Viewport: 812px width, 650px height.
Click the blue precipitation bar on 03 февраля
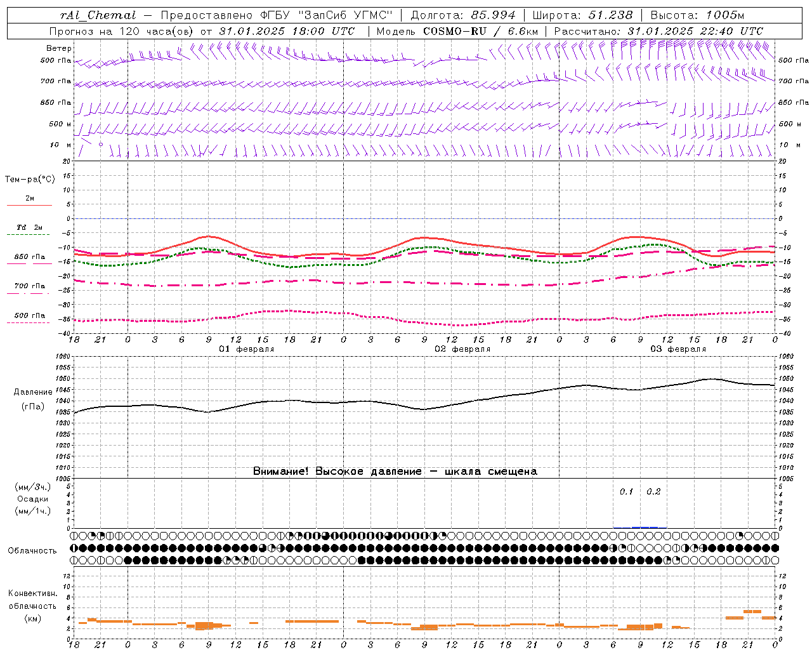tap(641, 527)
